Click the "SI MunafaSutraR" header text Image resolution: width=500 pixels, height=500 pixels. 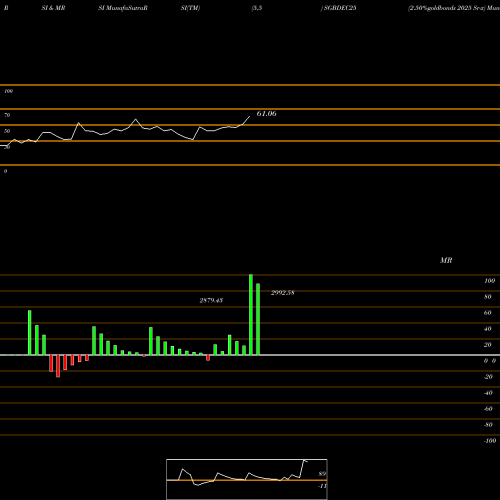pos(123,8)
